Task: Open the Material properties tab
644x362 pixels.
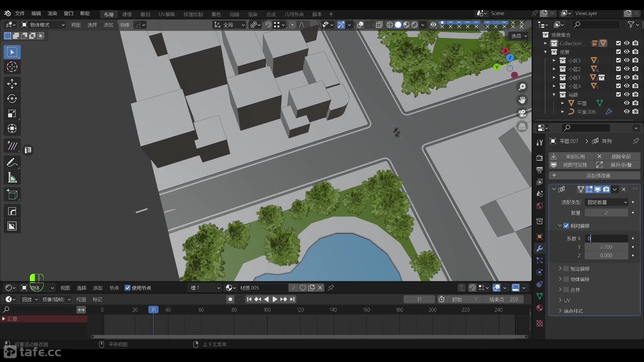Action: [540, 308]
